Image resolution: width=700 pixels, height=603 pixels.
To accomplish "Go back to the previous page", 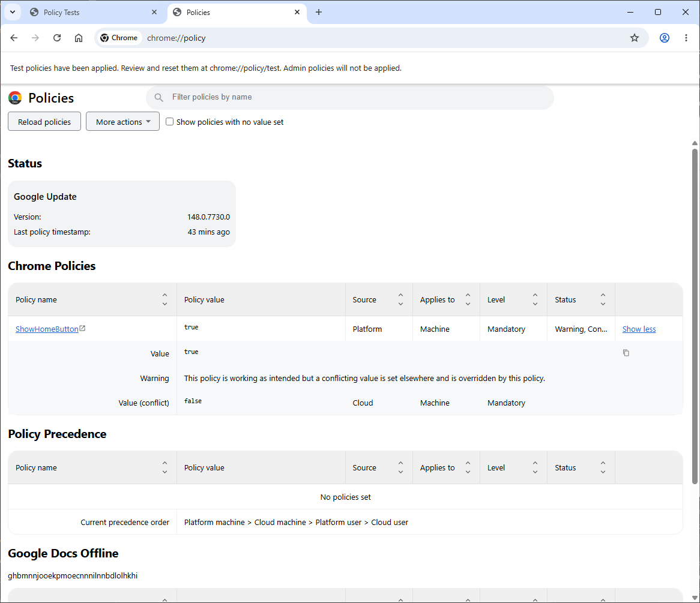I will 14,38.
